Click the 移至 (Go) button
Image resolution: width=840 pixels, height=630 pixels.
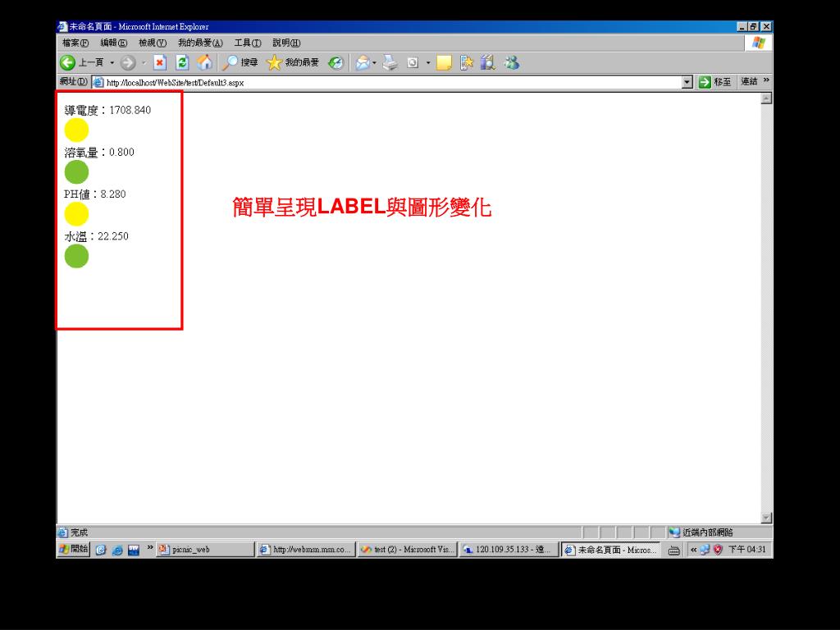(x=714, y=82)
